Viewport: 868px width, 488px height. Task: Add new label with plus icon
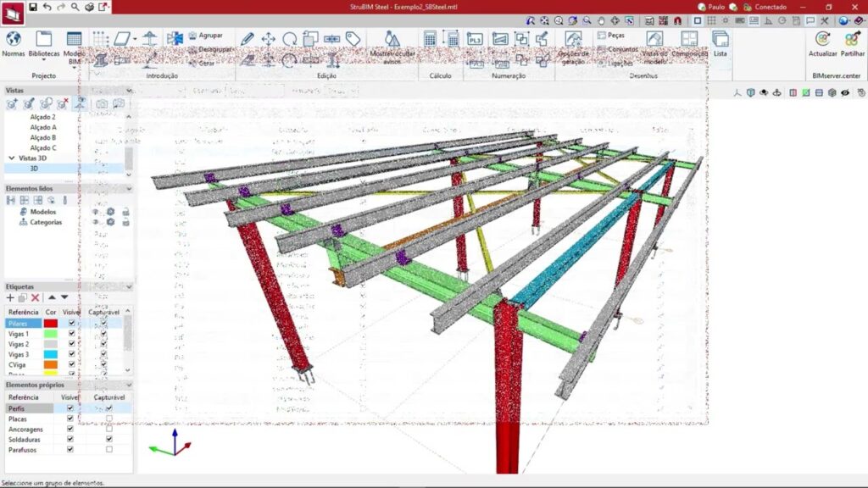tap(11, 298)
